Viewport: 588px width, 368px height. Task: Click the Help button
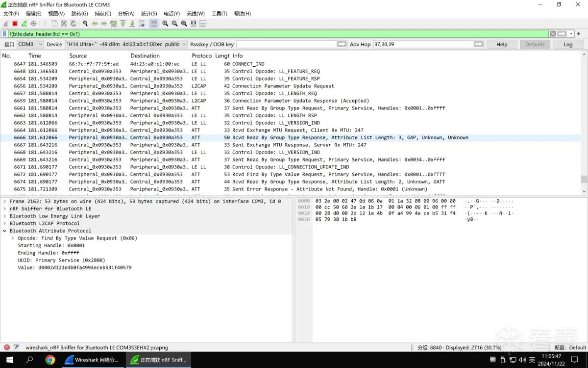click(502, 44)
